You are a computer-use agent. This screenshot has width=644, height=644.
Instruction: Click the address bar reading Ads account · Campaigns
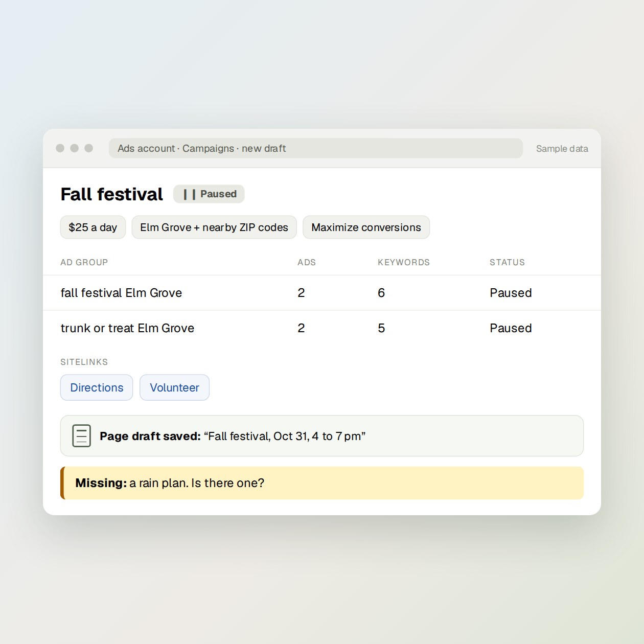pyautogui.click(x=316, y=148)
